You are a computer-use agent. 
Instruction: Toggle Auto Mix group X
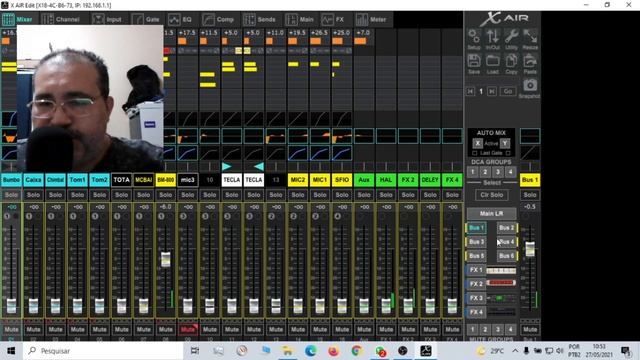[x=477, y=143]
